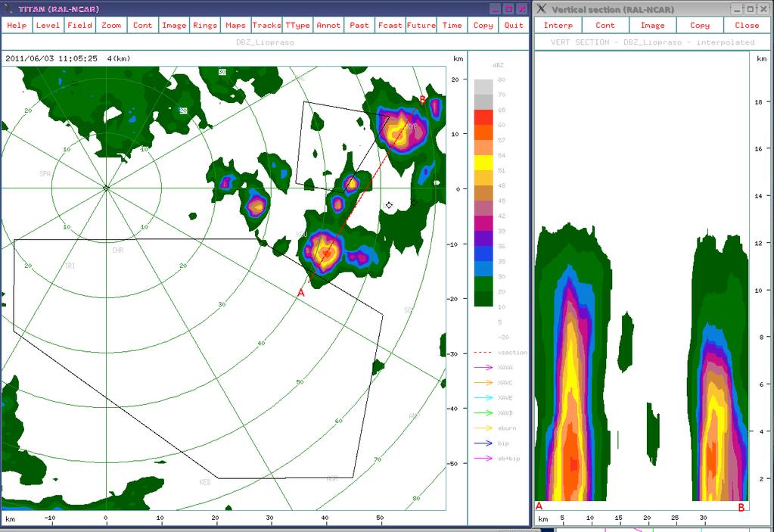
Task: Open the Help menu in TITAN window
Action: click(17, 25)
